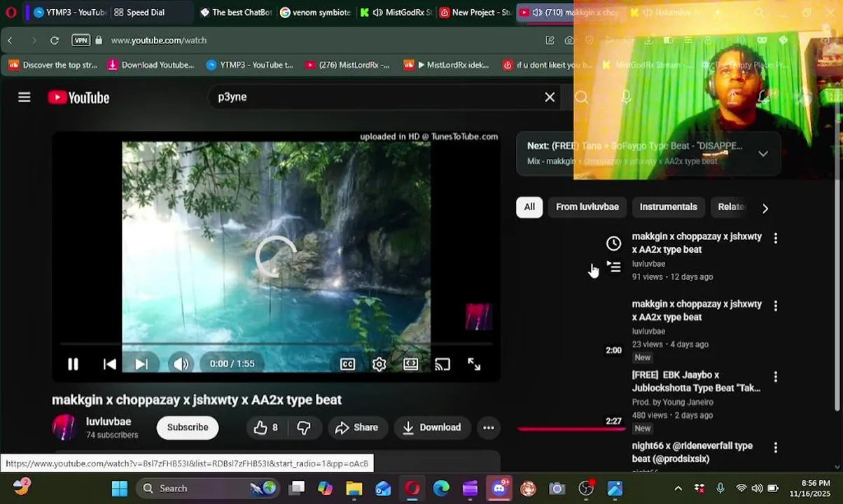Switch to the venom symbiote tab
Screen dimensions: 843x504
pyautogui.click(x=316, y=13)
